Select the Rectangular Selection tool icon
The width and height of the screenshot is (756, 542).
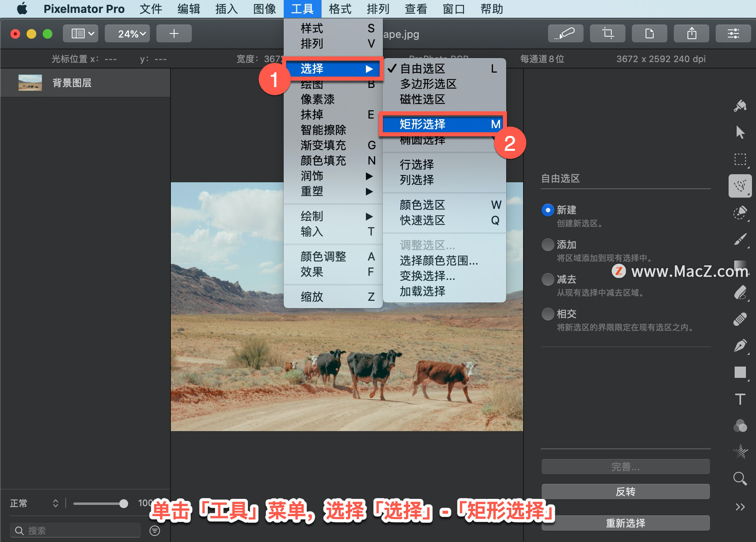740,159
